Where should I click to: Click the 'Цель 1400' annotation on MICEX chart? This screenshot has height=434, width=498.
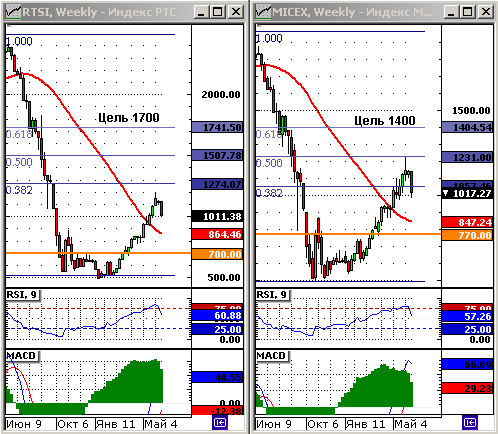[385, 120]
